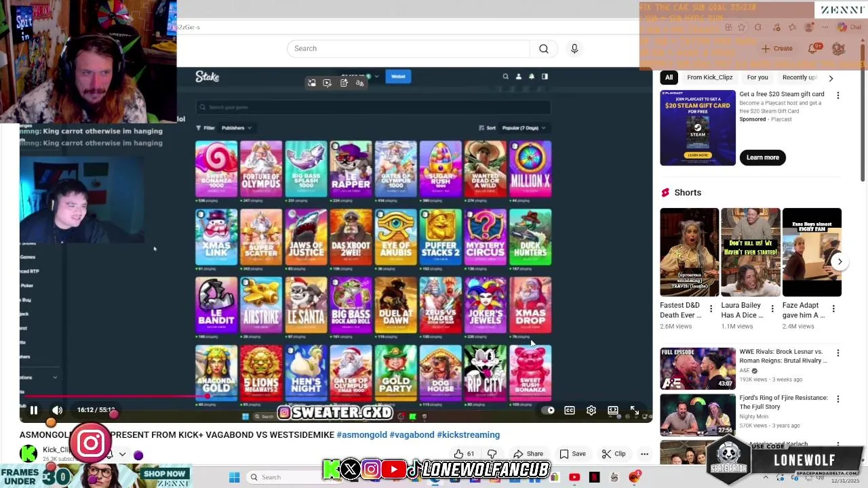Select the From Kick_Clipz chip
Screen dimensions: 868x488
(709, 77)
